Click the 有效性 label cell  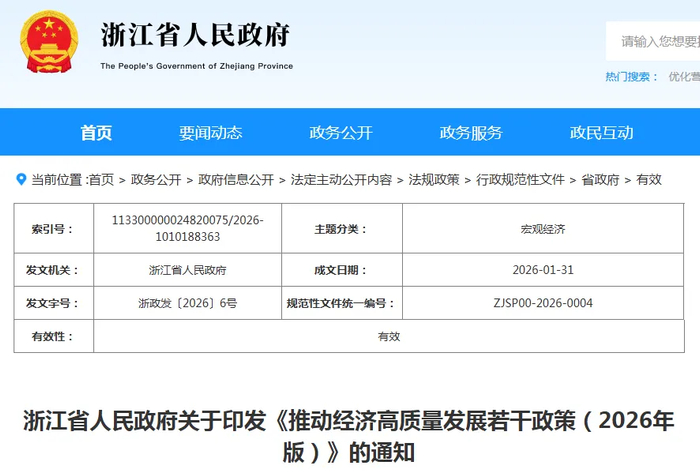pos(54,336)
